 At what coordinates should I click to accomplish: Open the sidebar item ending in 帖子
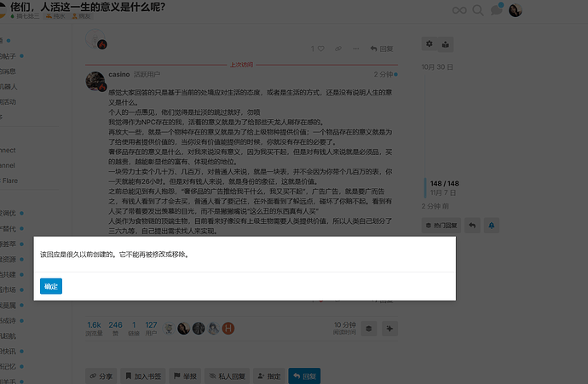point(9,56)
